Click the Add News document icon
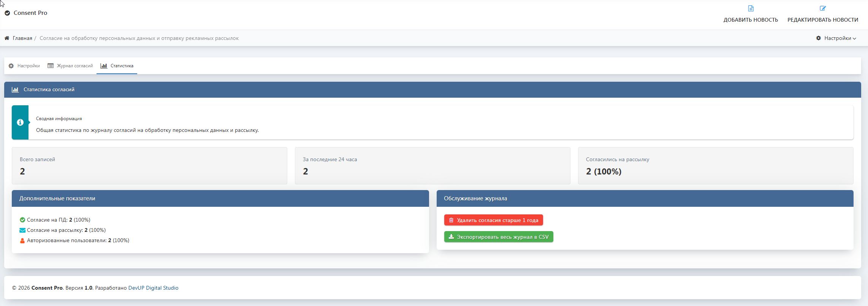Image resolution: width=868 pixels, height=306 pixels. click(750, 8)
